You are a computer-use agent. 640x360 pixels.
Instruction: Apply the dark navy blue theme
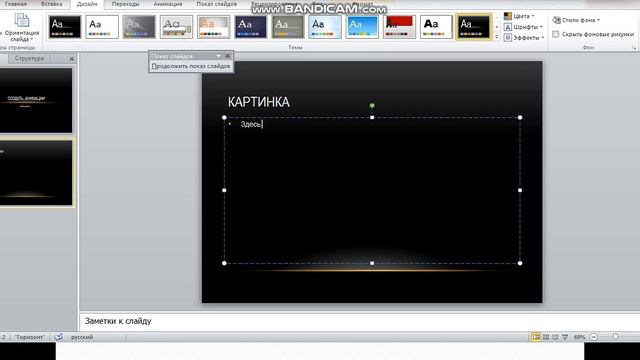251,27
